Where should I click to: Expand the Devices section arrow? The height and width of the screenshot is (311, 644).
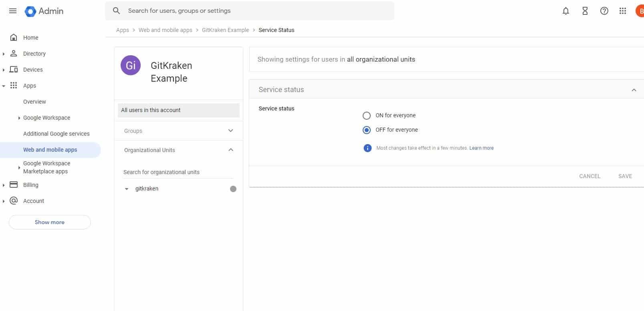pyautogui.click(x=4, y=70)
